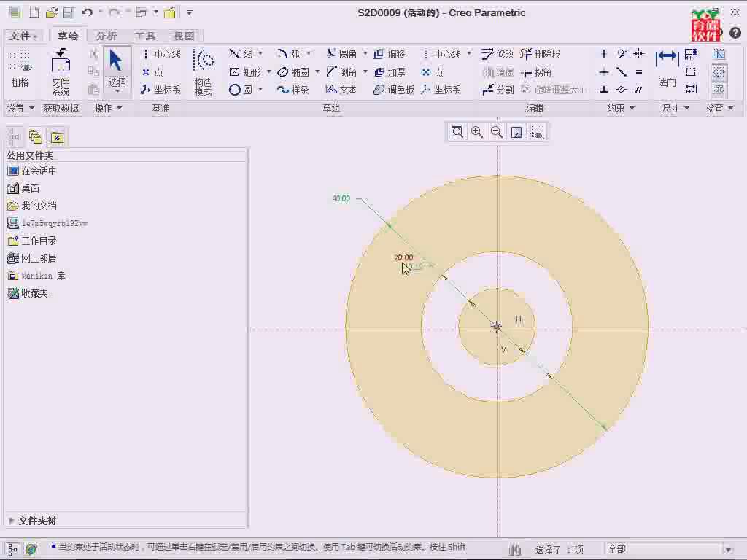Open the Circle (圆) dropdown arrow

[260, 90]
